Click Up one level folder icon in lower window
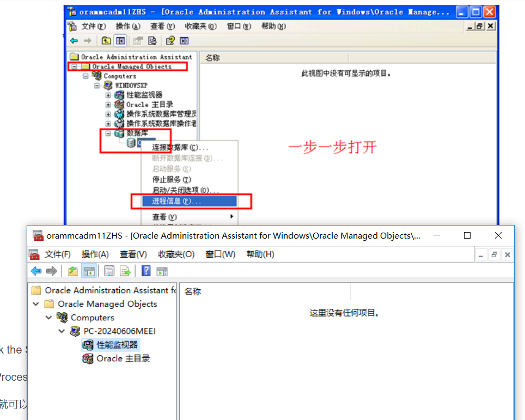525x420 pixels. (72, 271)
